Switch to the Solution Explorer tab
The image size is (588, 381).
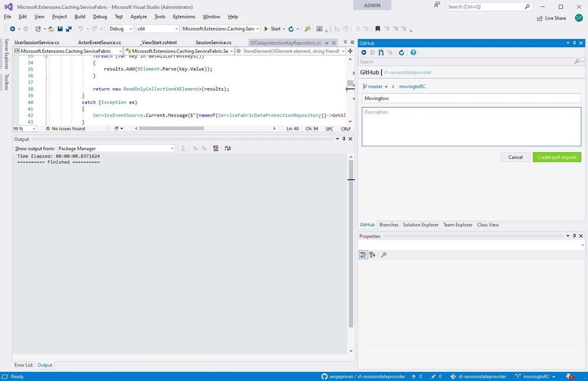tap(420, 225)
